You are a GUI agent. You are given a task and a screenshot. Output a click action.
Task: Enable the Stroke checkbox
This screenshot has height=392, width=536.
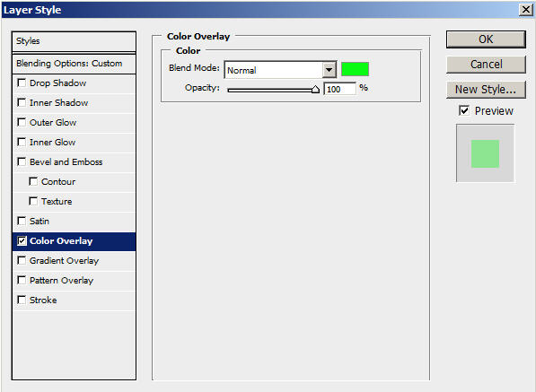[22, 301]
